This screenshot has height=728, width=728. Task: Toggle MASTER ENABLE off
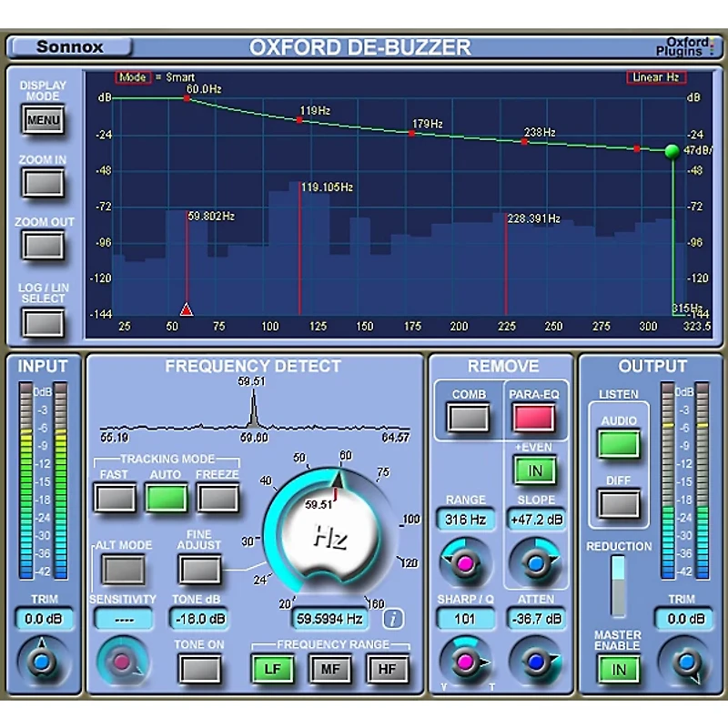click(x=618, y=669)
